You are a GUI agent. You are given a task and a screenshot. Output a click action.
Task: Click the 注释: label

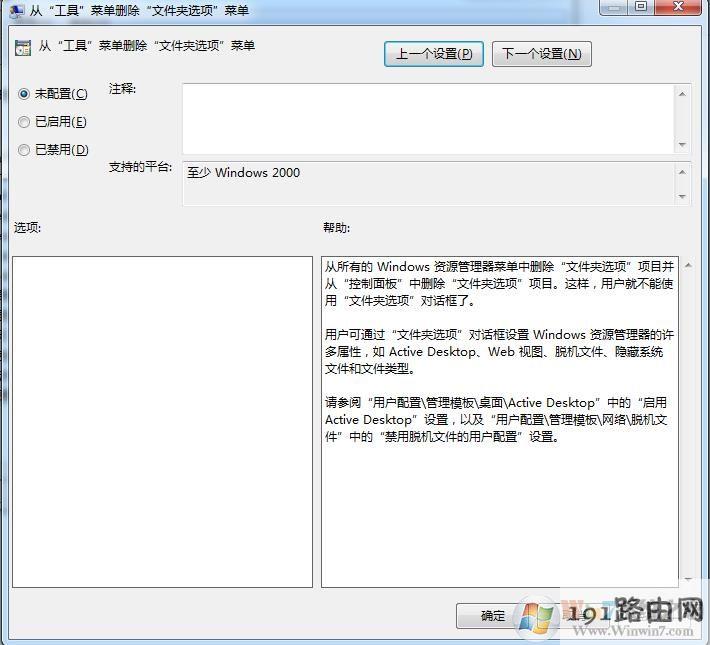122,89
